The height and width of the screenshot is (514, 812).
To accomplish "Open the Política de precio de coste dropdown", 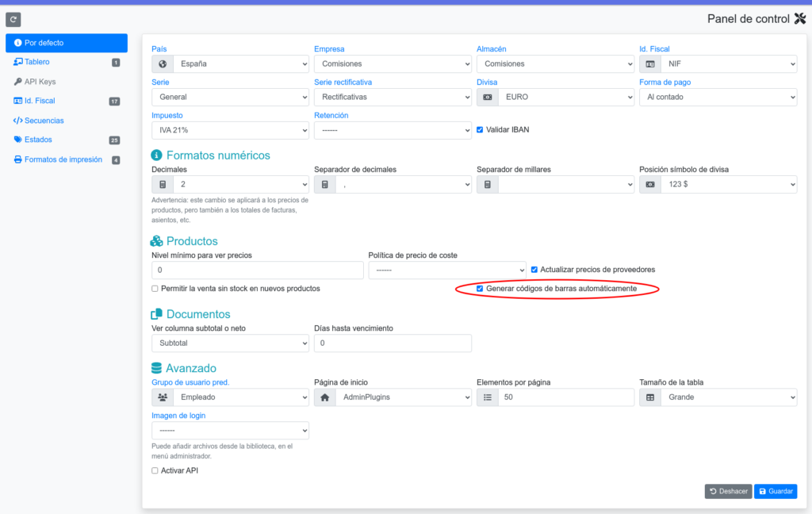I will 446,270.
